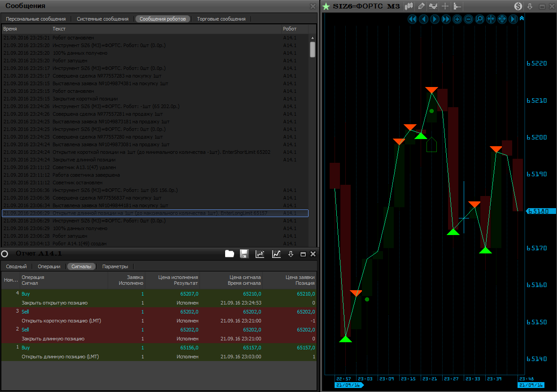Open the Параметры tab in report
Screen dimensions: 557x392
click(115, 266)
